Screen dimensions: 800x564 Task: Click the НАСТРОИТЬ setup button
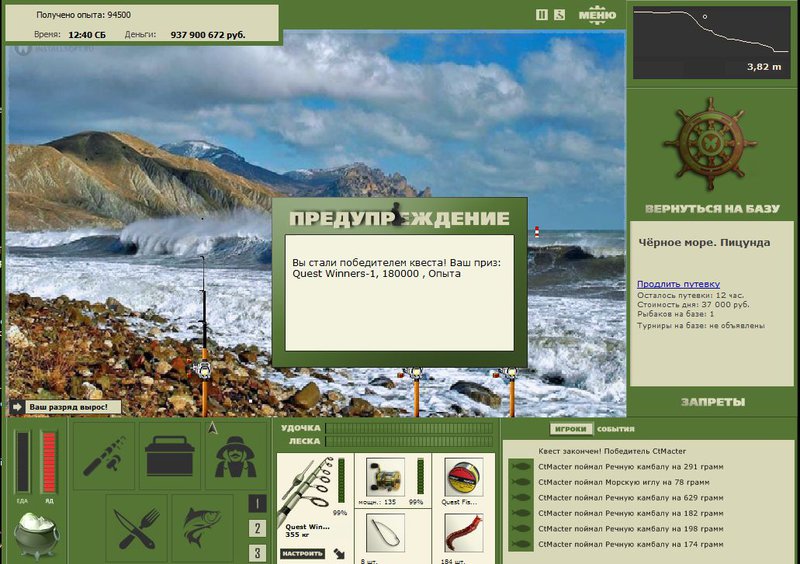pyautogui.click(x=303, y=553)
